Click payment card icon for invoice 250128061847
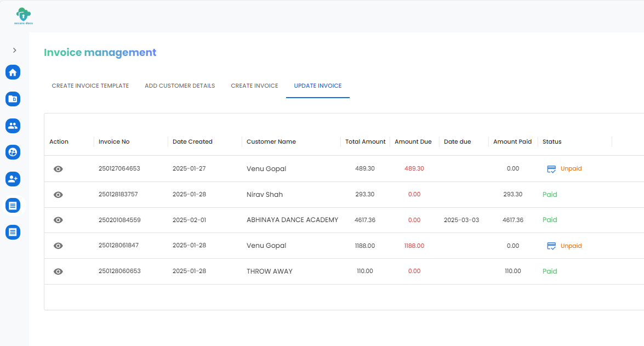Image resolution: width=644 pixels, height=346 pixels. pos(551,246)
